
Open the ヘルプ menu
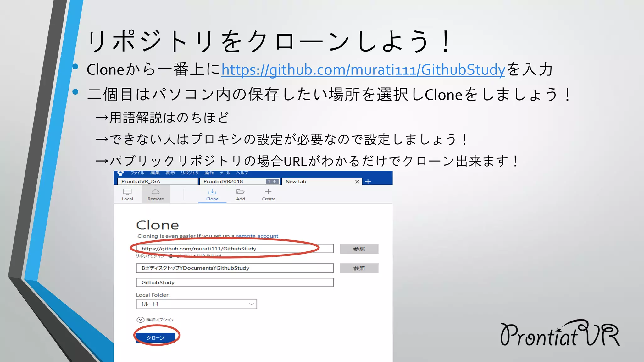point(242,173)
